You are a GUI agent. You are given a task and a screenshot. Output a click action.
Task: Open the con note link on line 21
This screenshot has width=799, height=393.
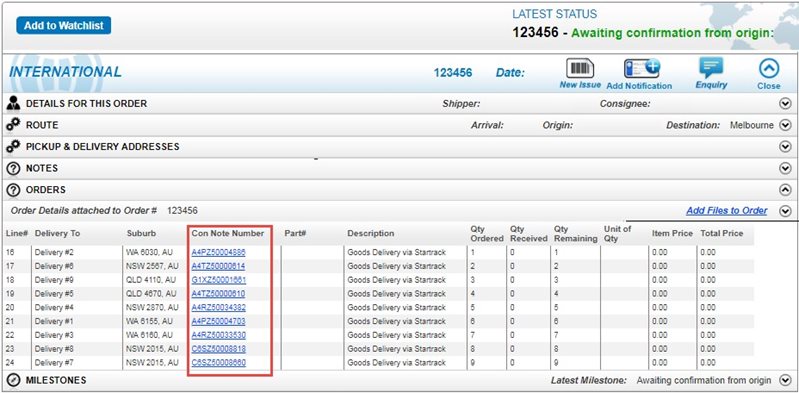pyautogui.click(x=219, y=321)
